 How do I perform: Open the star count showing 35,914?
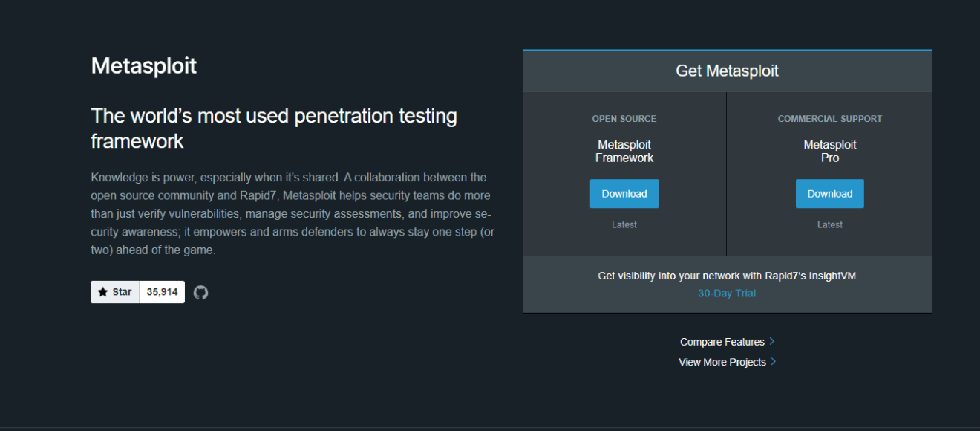pos(162,291)
